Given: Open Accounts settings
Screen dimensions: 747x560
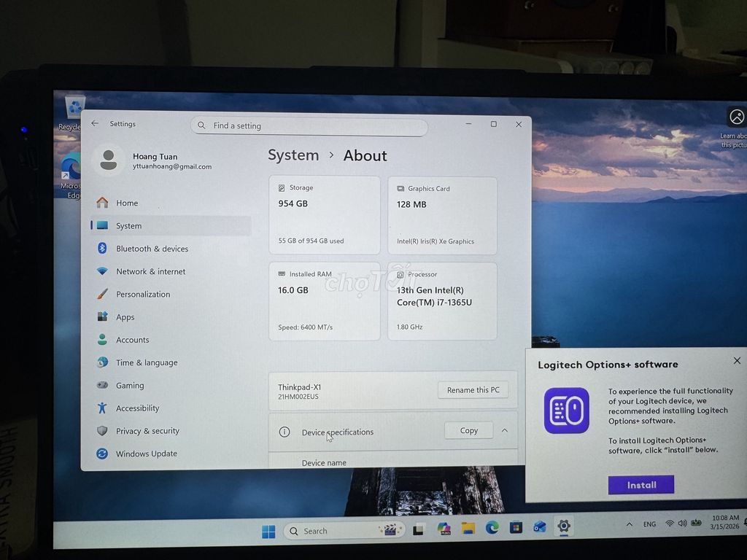Looking at the screenshot, I should coord(171,340).
